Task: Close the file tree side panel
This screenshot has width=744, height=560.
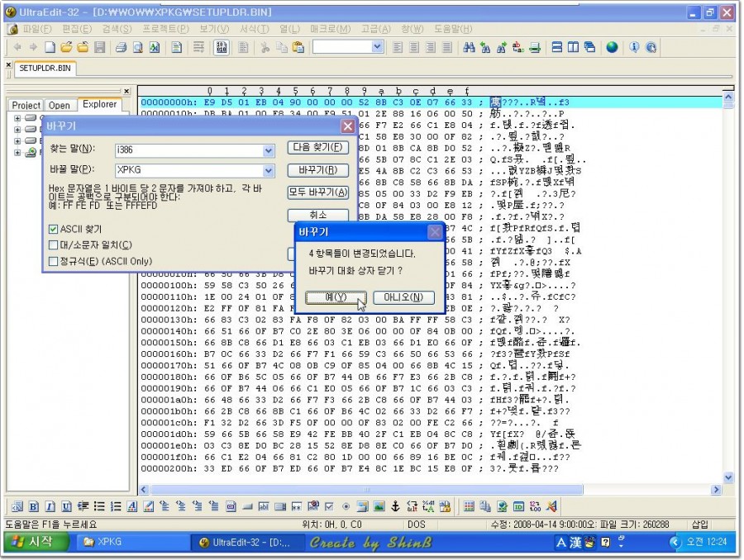Action: (126, 91)
